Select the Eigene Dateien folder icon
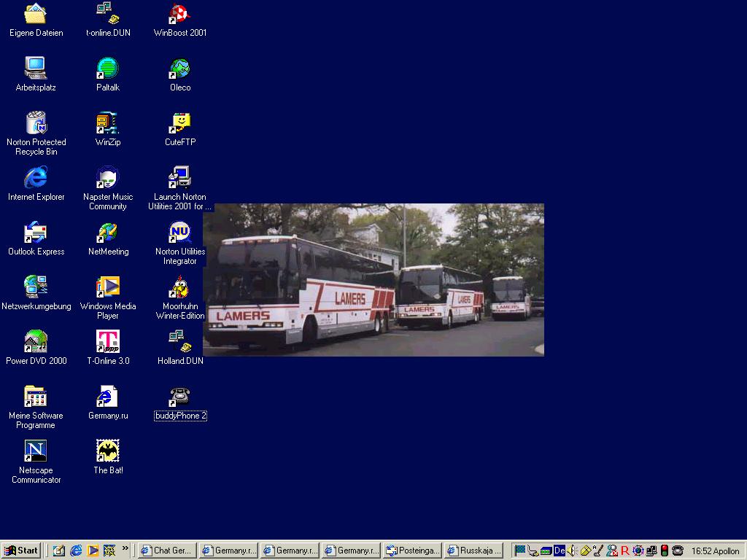The height and width of the screenshot is (560, 747). click(36, 13)
